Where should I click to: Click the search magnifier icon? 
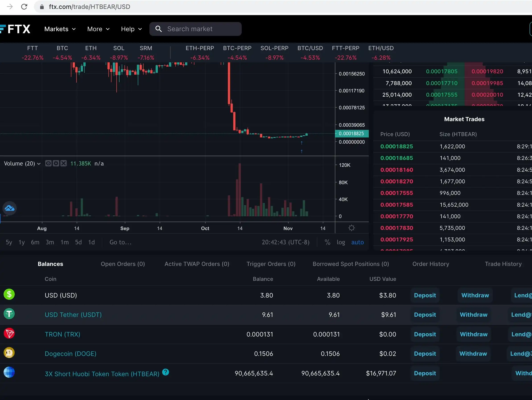pyautogui.click(x=159, y=29)
